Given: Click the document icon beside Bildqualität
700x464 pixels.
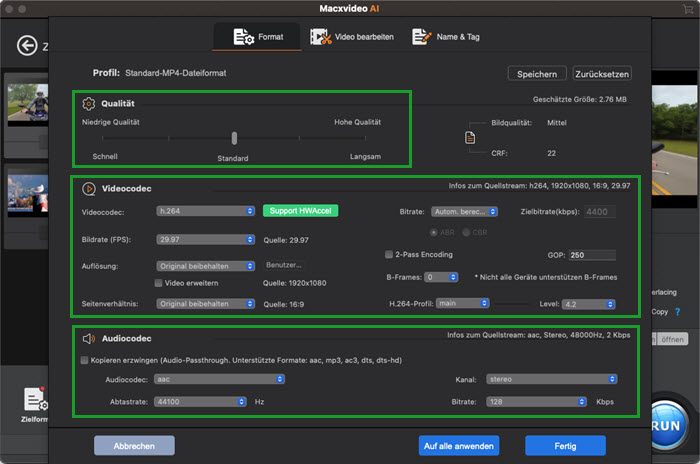Looking at the screenshot, I should [470, 138].
